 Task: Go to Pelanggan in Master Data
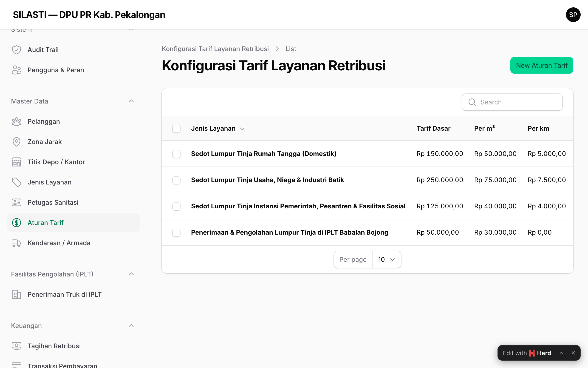click(x=73, y=121)
